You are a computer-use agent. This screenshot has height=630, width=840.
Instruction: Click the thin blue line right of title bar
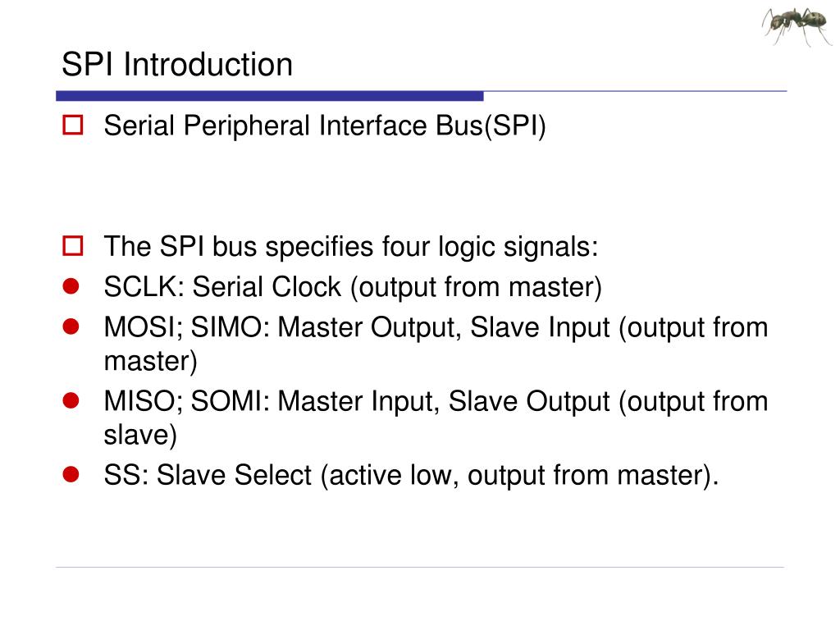[x=636, y=91]
